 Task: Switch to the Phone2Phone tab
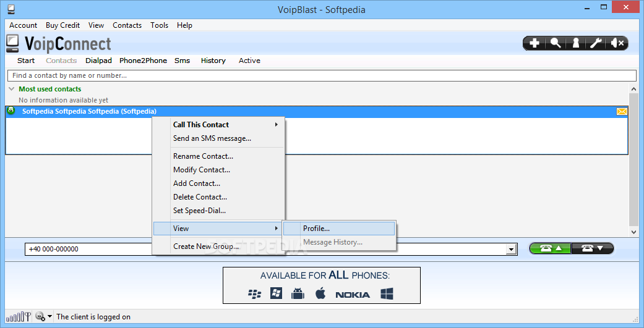(144, 61)
